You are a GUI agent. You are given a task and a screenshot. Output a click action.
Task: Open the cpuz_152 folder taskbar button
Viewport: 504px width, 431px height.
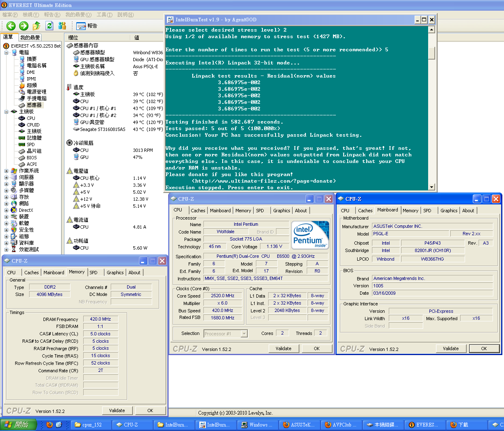(x=91, y=425)
